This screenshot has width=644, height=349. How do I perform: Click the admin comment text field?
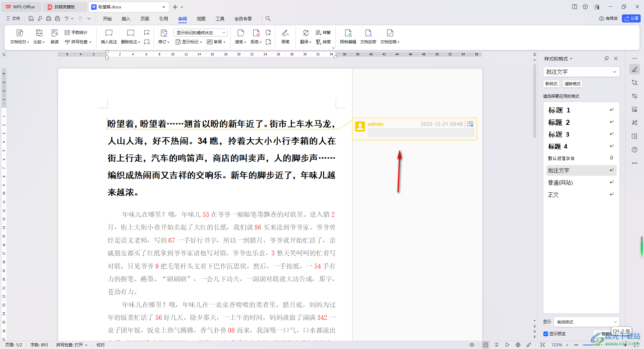coord(421,133)
